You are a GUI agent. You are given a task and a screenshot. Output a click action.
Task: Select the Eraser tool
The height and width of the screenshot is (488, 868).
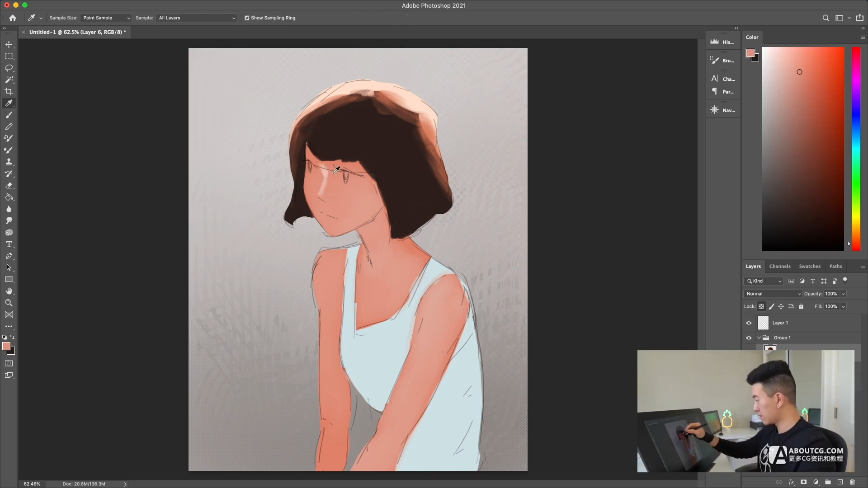click(9, 185)
